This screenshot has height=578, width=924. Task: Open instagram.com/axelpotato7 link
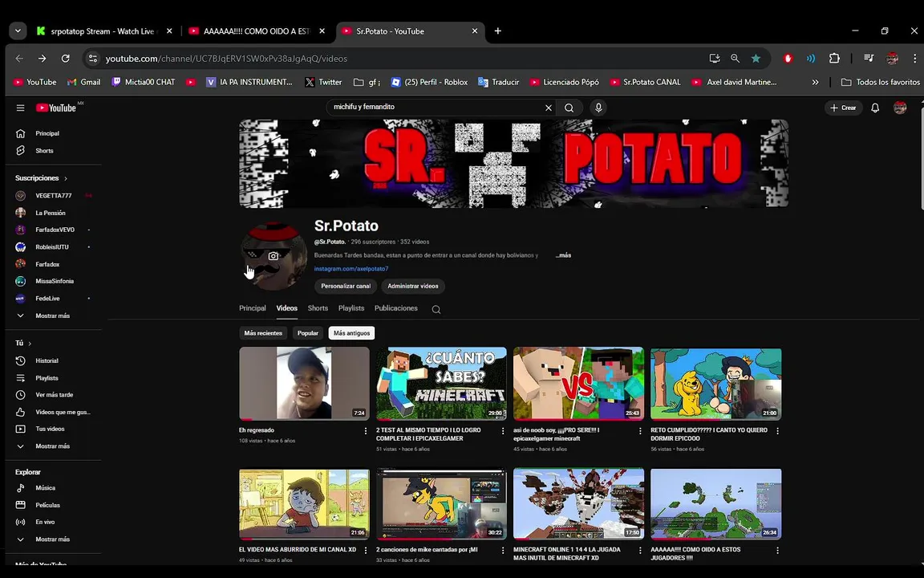pos(351,268)
